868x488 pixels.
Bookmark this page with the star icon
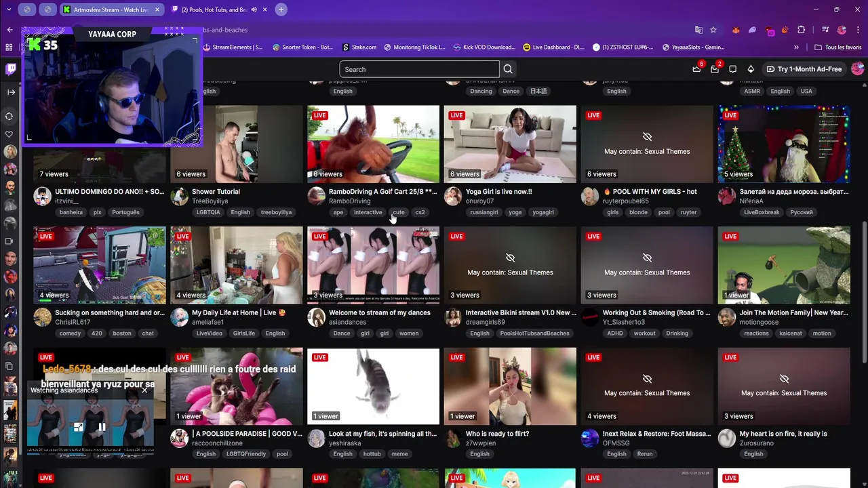click(713, 30)
